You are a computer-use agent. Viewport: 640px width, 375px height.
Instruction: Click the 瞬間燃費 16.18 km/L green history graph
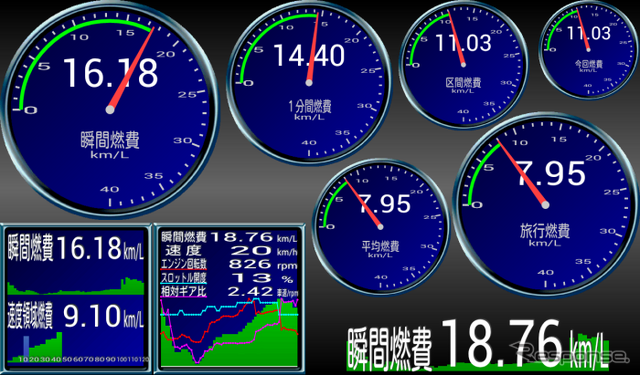[76, 286]
